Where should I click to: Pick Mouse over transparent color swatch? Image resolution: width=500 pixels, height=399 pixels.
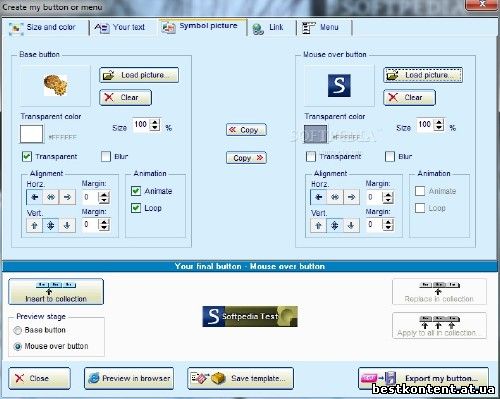point(315,134)
